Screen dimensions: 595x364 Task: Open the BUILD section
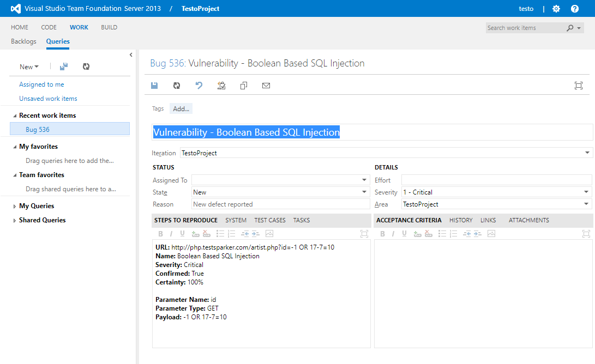pyautogui.click(x=109, y=27)
